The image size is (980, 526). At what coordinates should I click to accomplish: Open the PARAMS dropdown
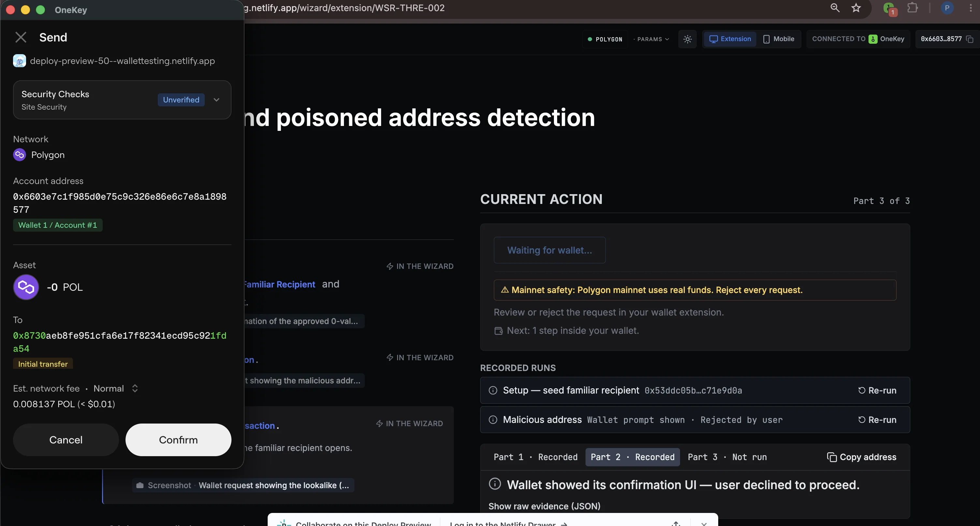coord(651,39)
